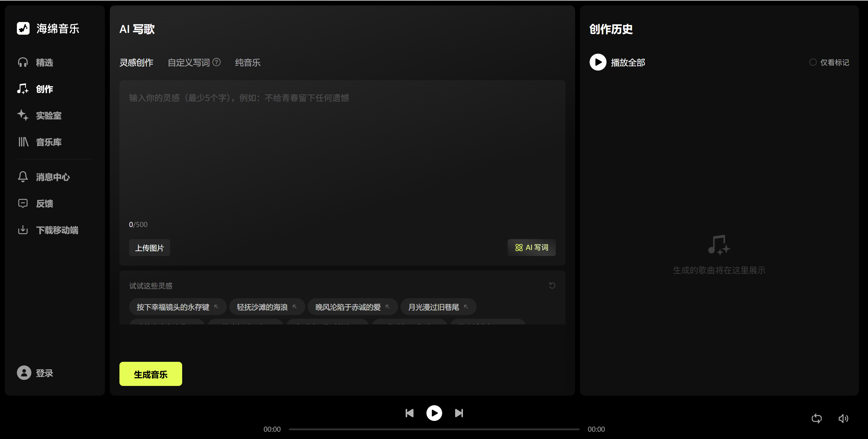868x439 pixels.
Task: Refresh the 试试这些灵感 suggestions
Action: (x=552, y=285)
